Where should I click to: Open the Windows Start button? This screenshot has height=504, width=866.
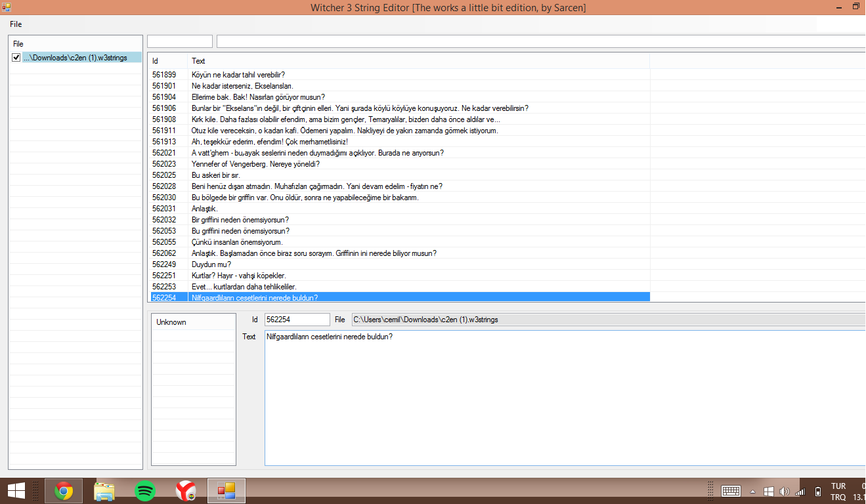point(16,491)
